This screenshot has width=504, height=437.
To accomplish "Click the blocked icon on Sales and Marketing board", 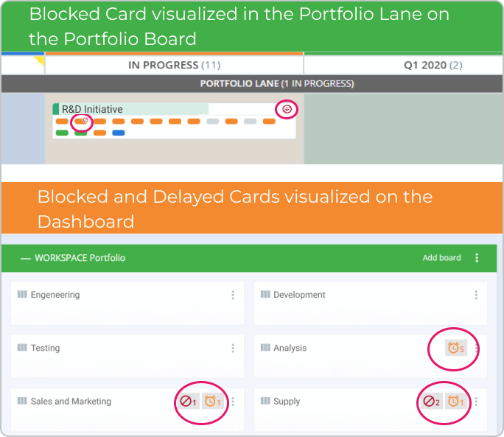I will [189, 402].
